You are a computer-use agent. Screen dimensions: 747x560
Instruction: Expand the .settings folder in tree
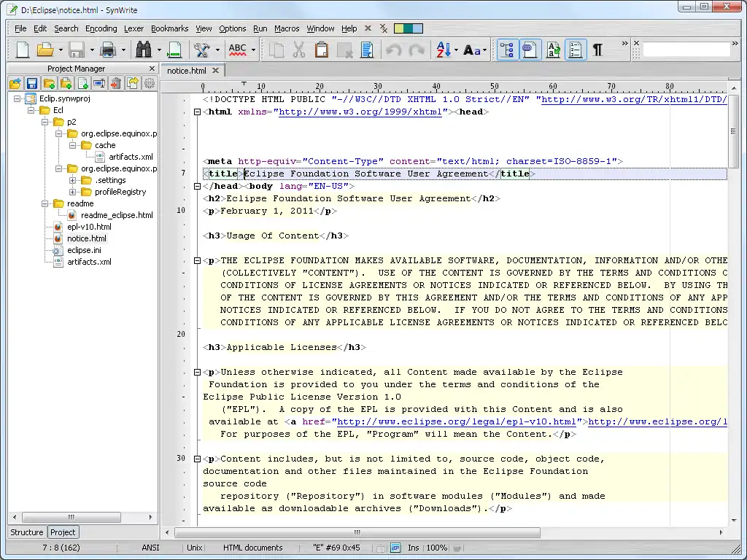(x=73, y=180)
